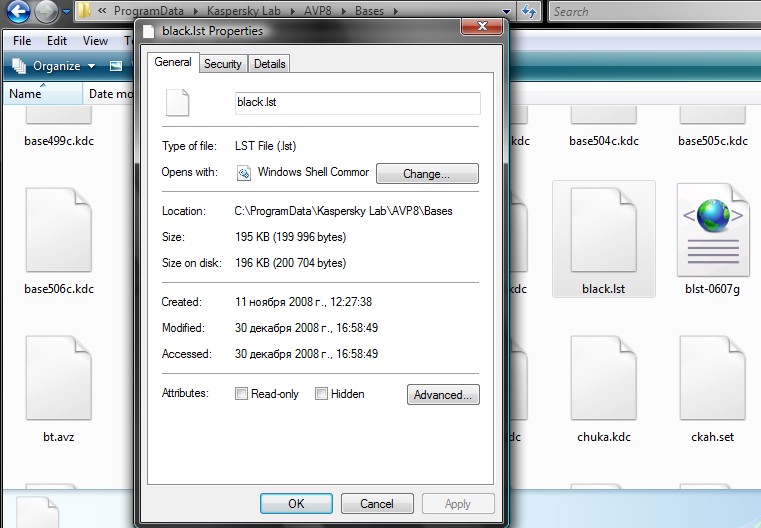Image resolution: width=761 pixels, height=528 pixels.
Task: Open the View menu in Explorer
Action: click(x=95, y=41)
